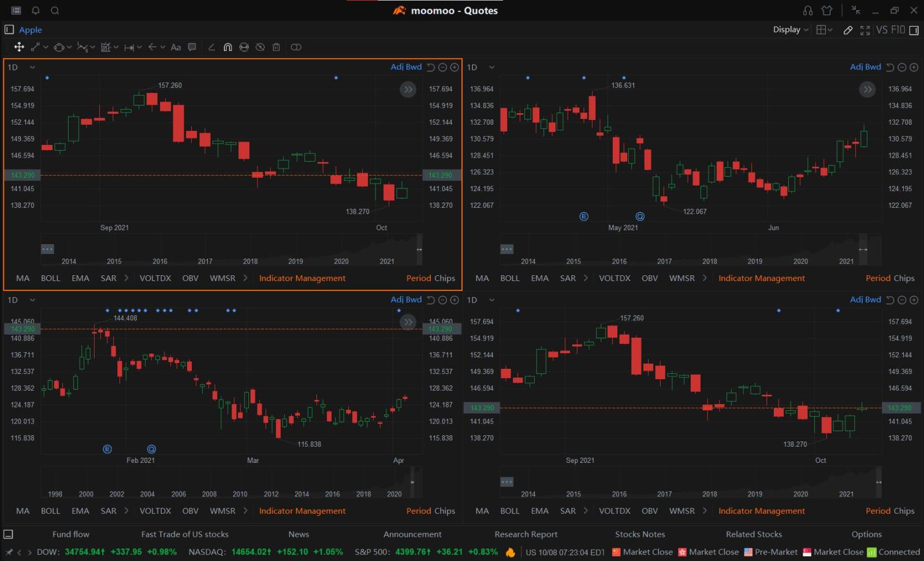Viewport: 924px width, 561px height.
Task: Click Adj Bwd in the top-right chart
Action: pos(865,67)
